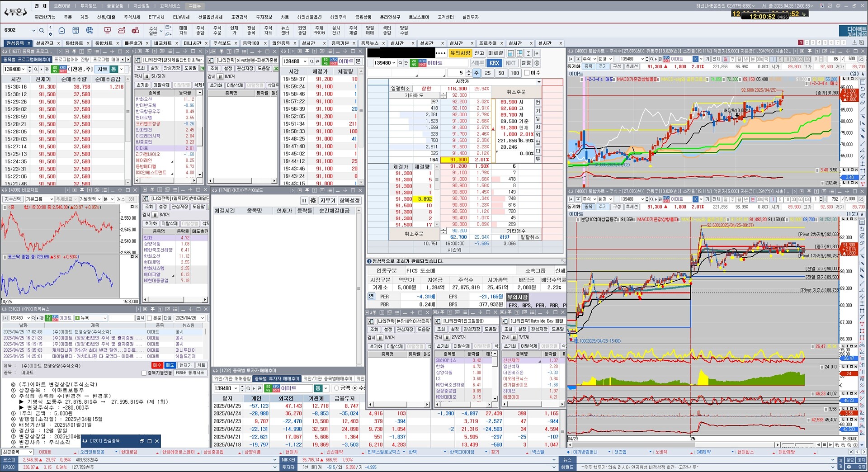
Task: Open the 매매 차트 toolbar shortcut
Action: pyautogui.click(x=183, y=30)
